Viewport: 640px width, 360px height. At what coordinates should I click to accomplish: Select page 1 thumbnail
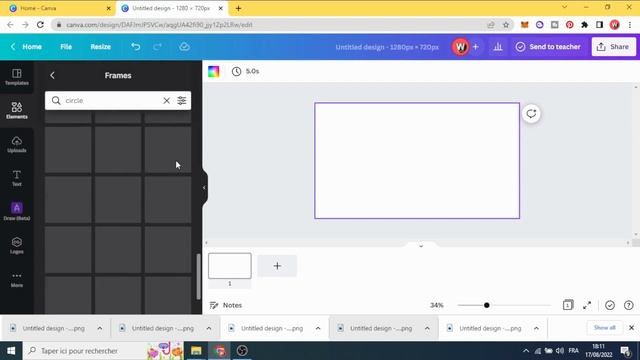(x=230, y=266)
